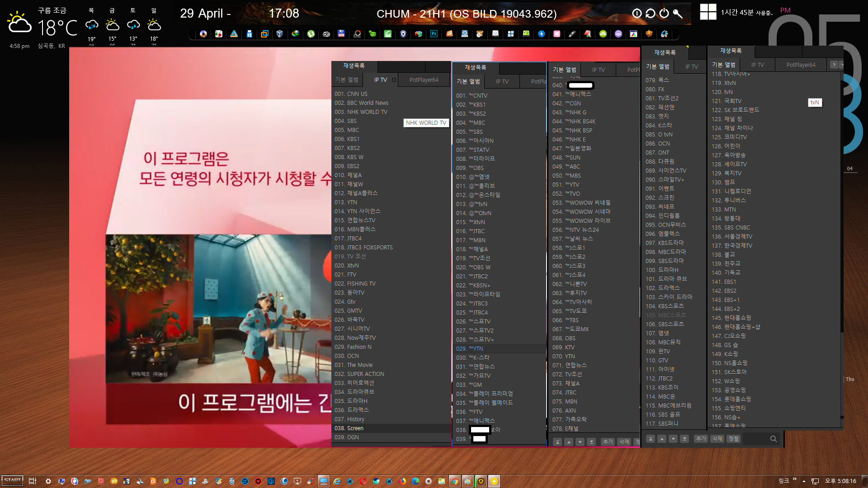Expand the 링크 toolbar chevron in taskbar

(794, 479)
